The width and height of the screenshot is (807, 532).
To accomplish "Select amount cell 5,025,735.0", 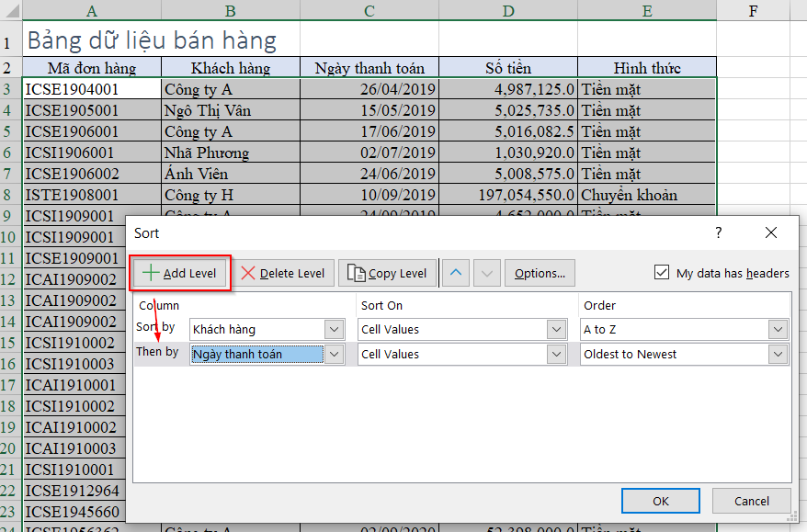I will (x=508, y=110).
